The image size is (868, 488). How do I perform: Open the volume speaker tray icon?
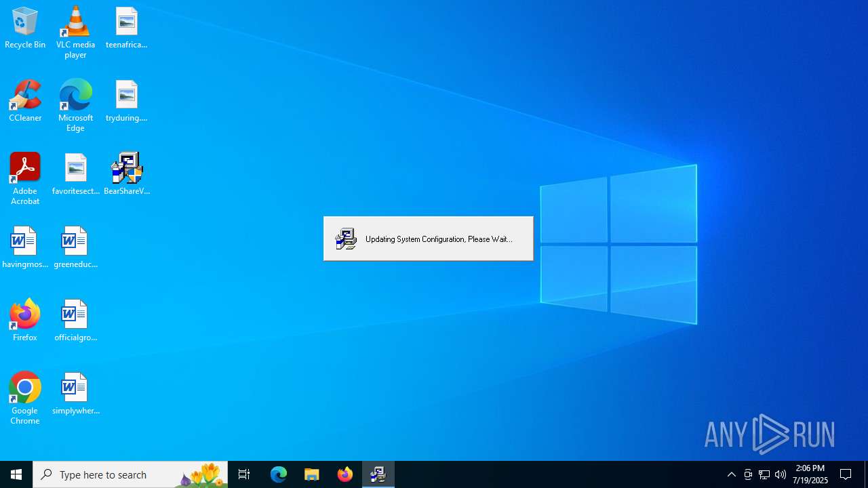(781, 474)
